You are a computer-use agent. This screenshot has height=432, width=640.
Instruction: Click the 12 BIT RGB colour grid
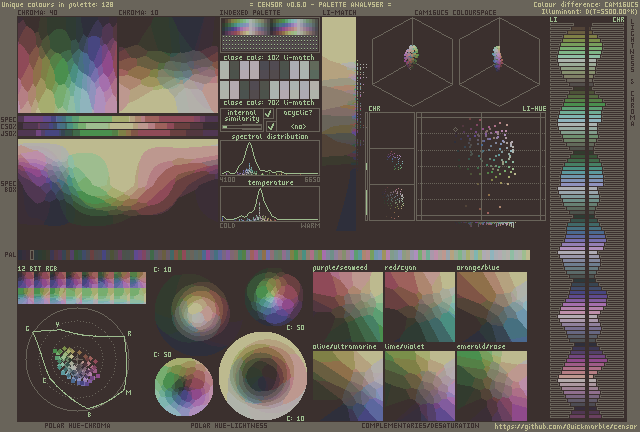(81, 289)
